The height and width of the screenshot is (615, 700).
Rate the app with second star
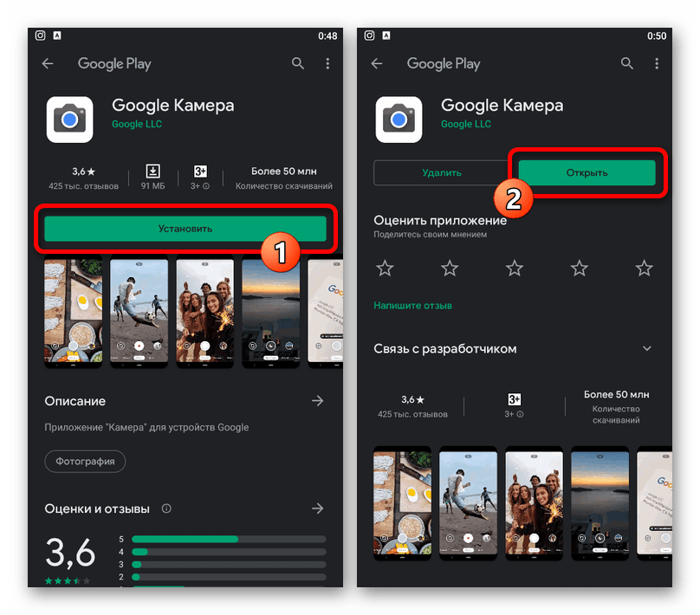[x=450, y=269]
